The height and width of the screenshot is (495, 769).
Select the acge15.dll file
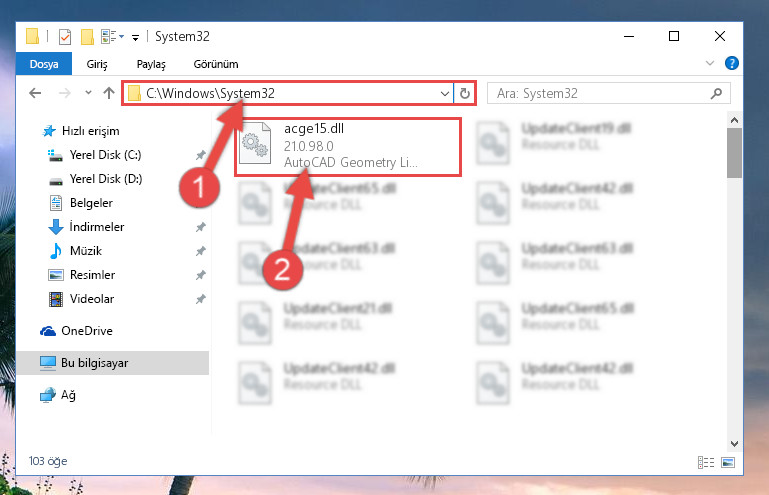(x=347, y=146)
